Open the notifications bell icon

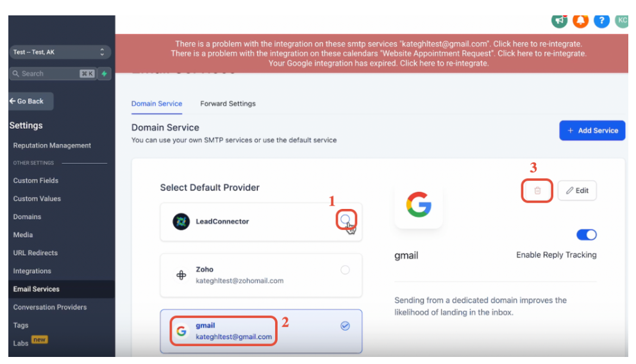click(x=580, y=21)
